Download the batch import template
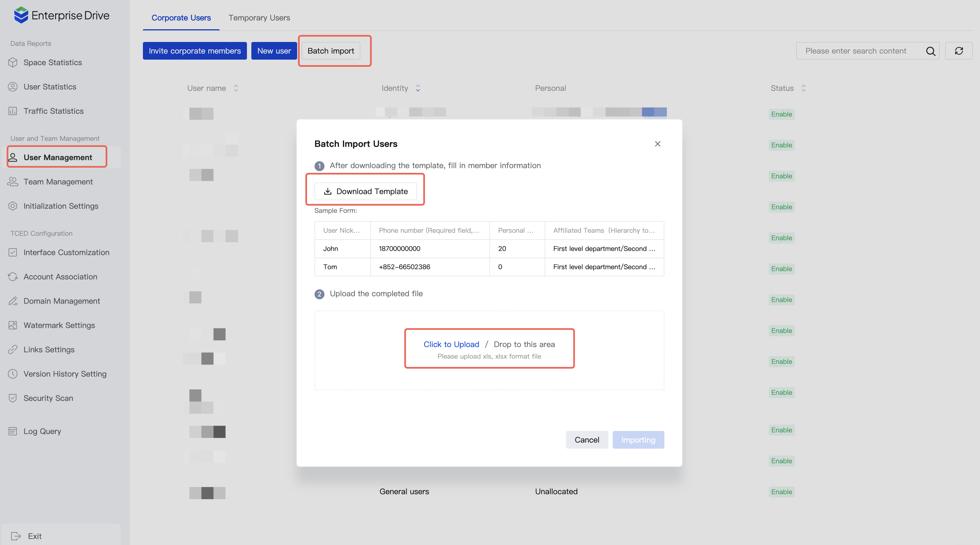The width and height of the screenshot is (980, 545). 365,191
